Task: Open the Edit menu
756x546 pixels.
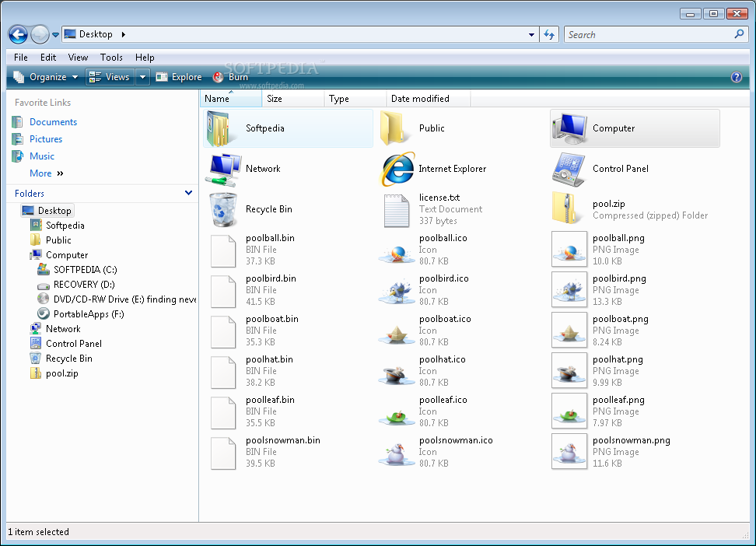Action: [x=48, y=58]
